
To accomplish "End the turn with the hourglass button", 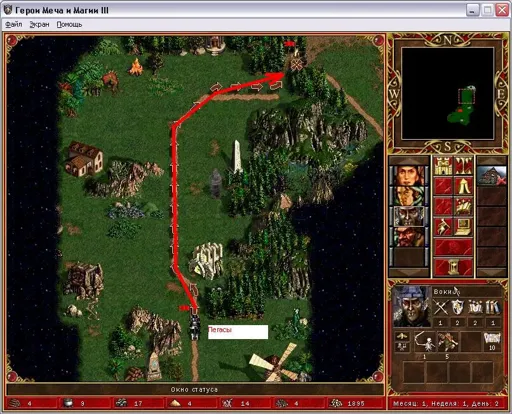I will point(453,268).
